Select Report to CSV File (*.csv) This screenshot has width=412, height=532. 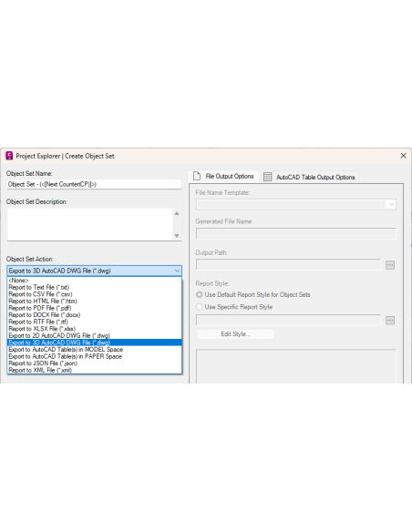pos(95,294)
